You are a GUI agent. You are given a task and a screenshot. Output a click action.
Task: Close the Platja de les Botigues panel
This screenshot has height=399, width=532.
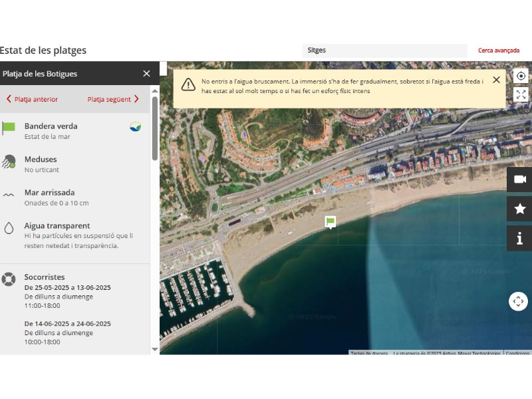[146, 73]
